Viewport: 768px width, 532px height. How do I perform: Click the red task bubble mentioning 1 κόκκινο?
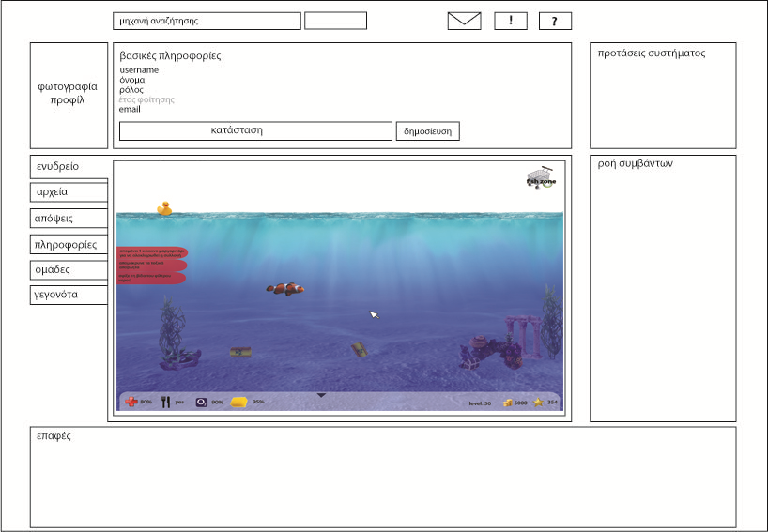click(152, 252)
